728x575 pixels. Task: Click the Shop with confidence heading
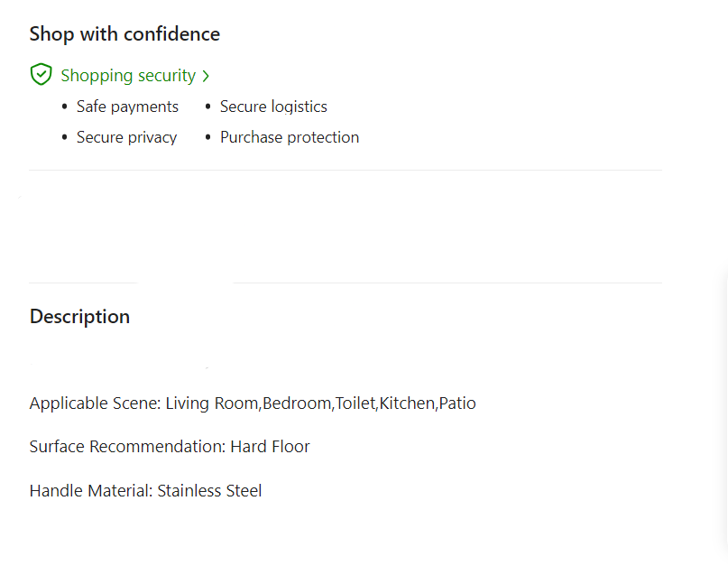pyautogui.click(x=124, y=34)
